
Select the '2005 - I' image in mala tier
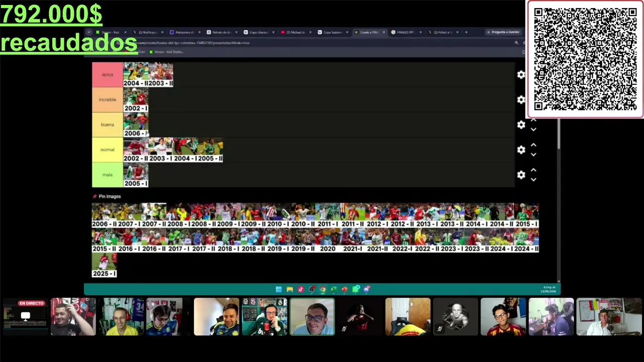(136, 175)
